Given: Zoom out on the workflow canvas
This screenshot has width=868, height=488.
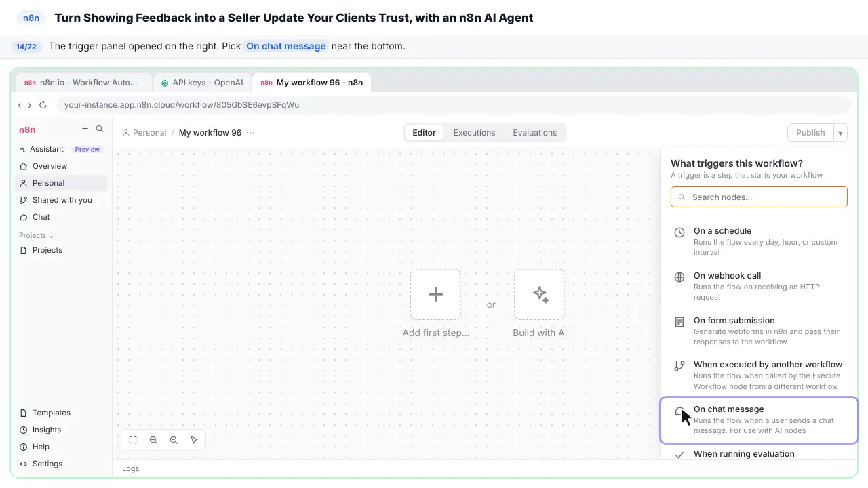Looking at the screenshot, I should point(174,440).
